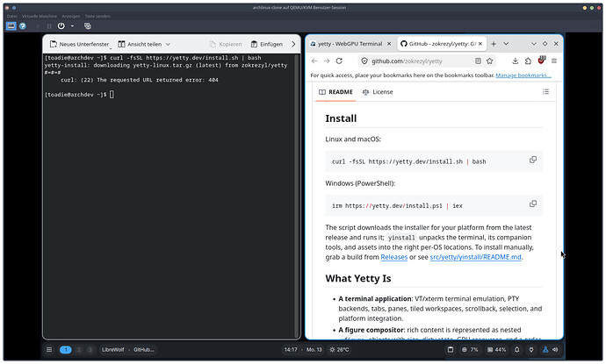Bookmark this page with the star
This screenshot has width=606, height=364.
coord(490,61)
